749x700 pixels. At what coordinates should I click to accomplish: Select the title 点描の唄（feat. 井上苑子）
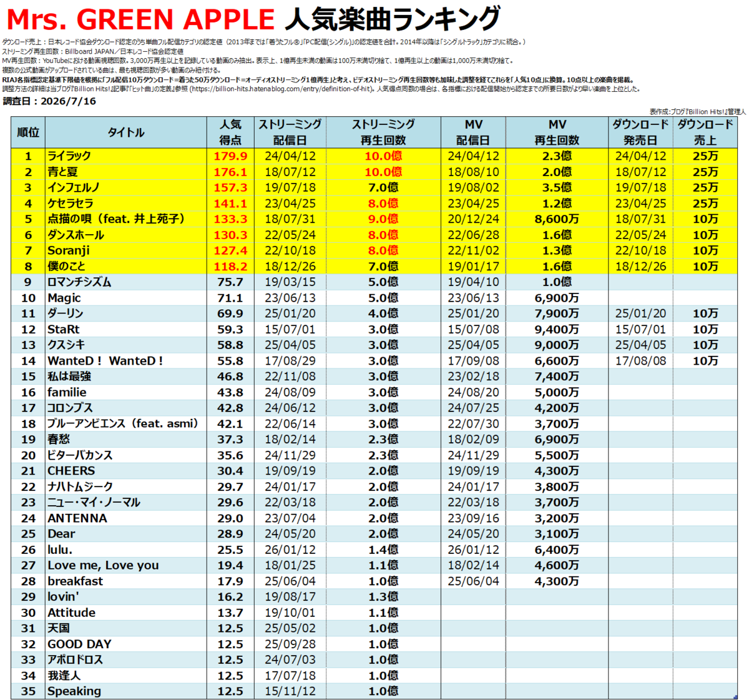[117, 219]
